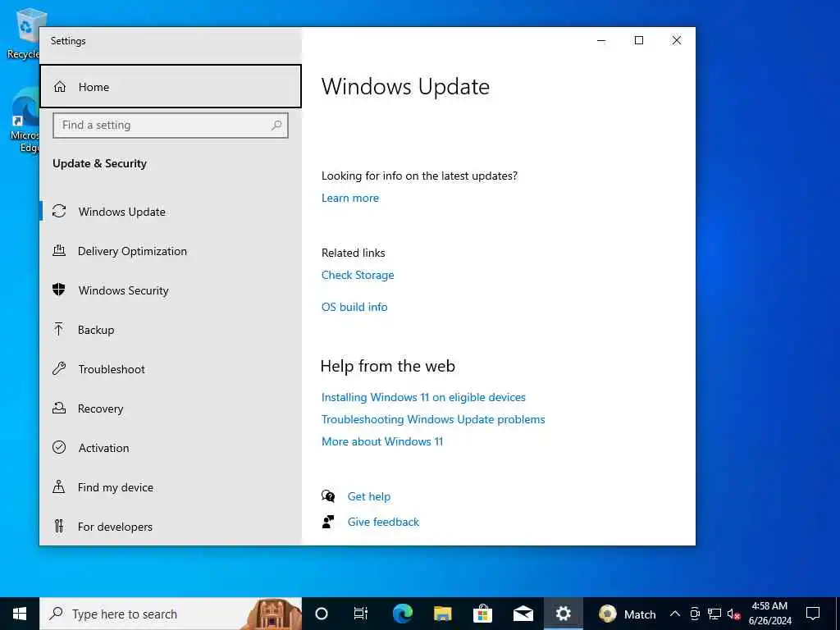Screen dimensions: 840x630
Task: Go back to Settings Home
Action: (171, 86)
